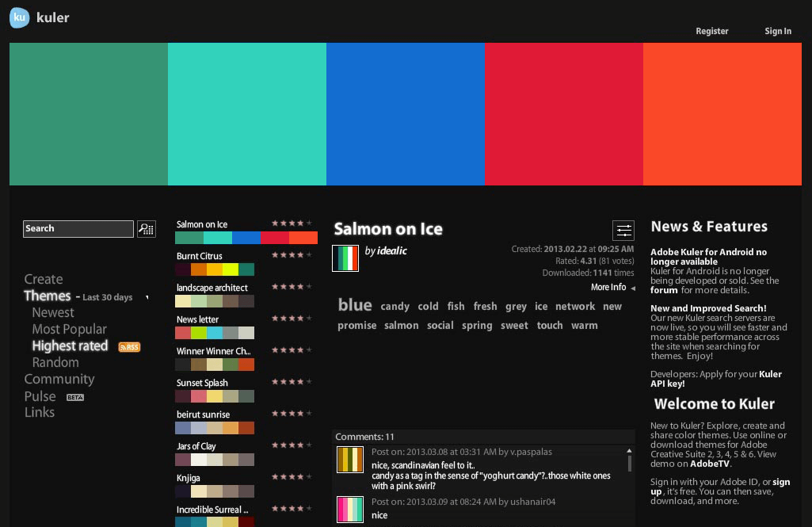Select the Salmon on Ice theme strip

[x=246, y=238]
